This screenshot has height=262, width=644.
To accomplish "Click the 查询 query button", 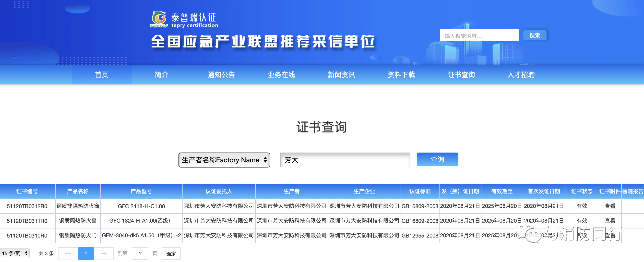I will [437, 159].
